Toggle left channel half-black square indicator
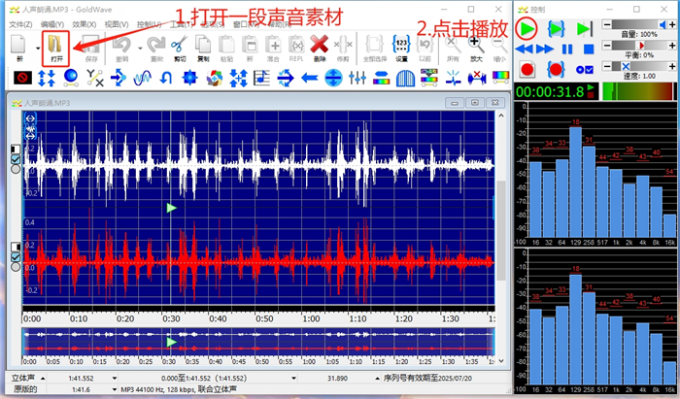The width and height of the screenshot is (680, 399). point(15,149)
